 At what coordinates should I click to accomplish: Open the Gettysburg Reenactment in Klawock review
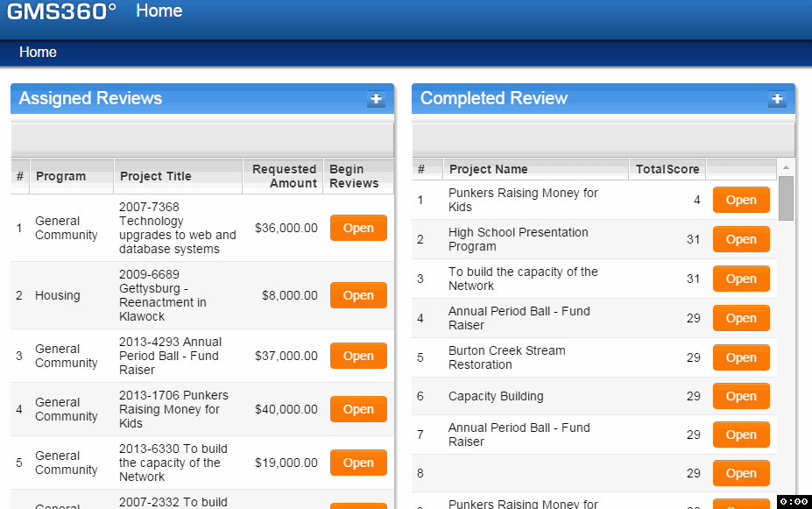click(358, 295)
